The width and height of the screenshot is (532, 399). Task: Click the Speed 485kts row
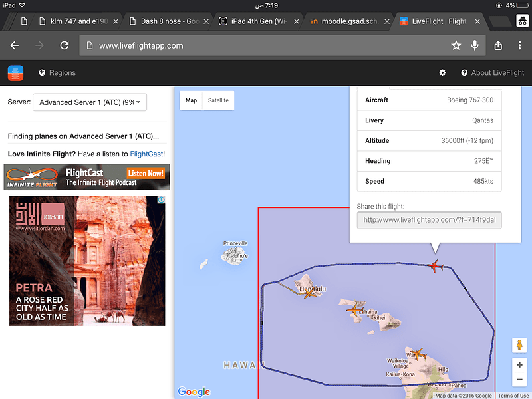[429, 181]
